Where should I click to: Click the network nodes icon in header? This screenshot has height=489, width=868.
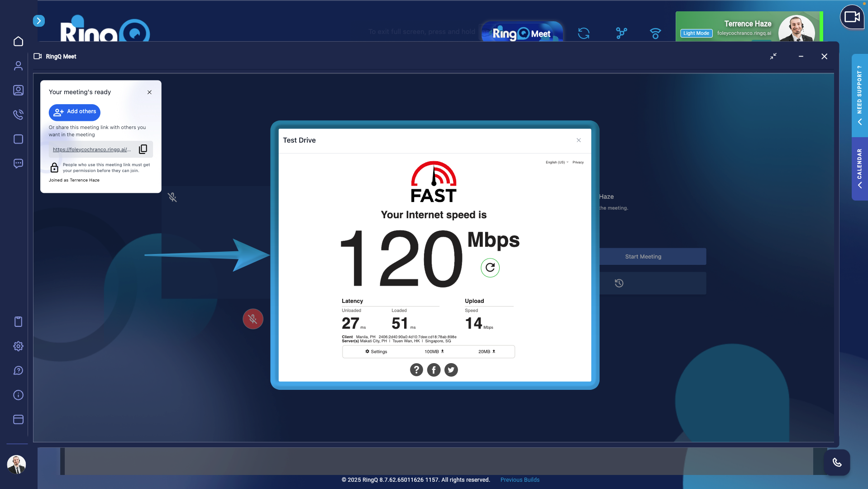pyautogui.click(x=621, y=33)
